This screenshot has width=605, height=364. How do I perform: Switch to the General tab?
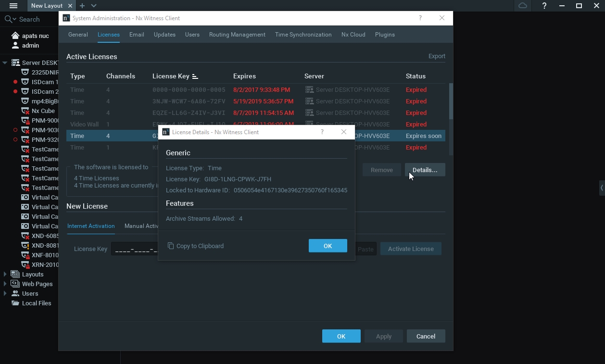(78, 35)
